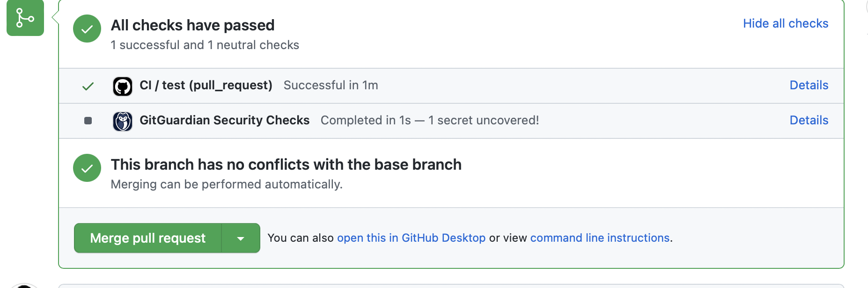The height and width of the screenshot is (288, 868).
Task: Open this pull request in GitHub Desktop
Action: pyautogui.click(x=411, y=238)
